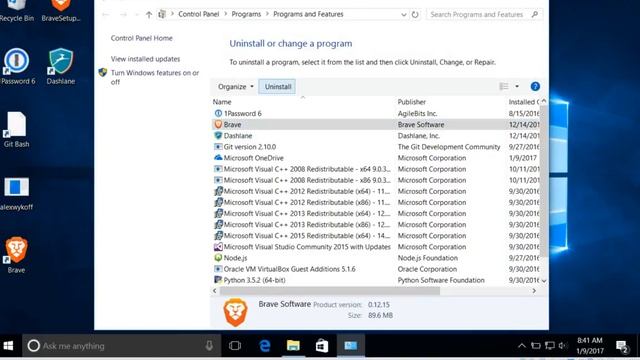Launch Dashlane desktop shortcut
Image resolution: width=640 pixels, height=360 pixels.
(61, 66)
